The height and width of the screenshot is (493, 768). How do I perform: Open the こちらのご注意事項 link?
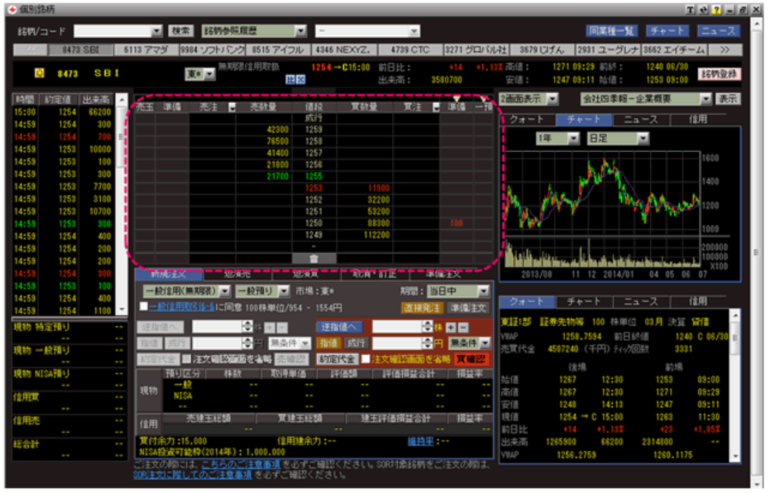[x=241, y=464]
